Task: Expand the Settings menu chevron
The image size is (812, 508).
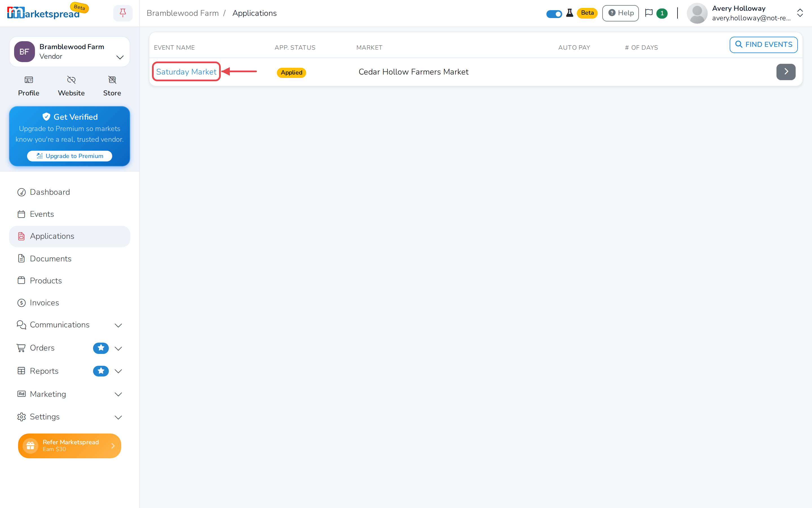Action: coord(118,417)
